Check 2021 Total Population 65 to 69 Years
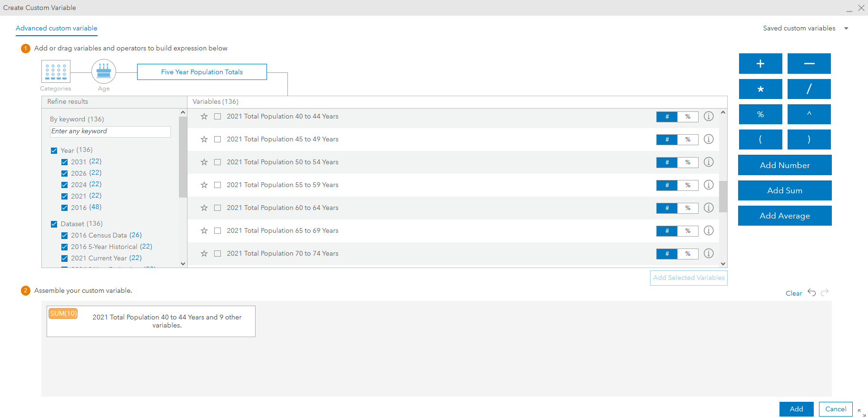Screen dimensions: 868x418 [x=217, y=231]
